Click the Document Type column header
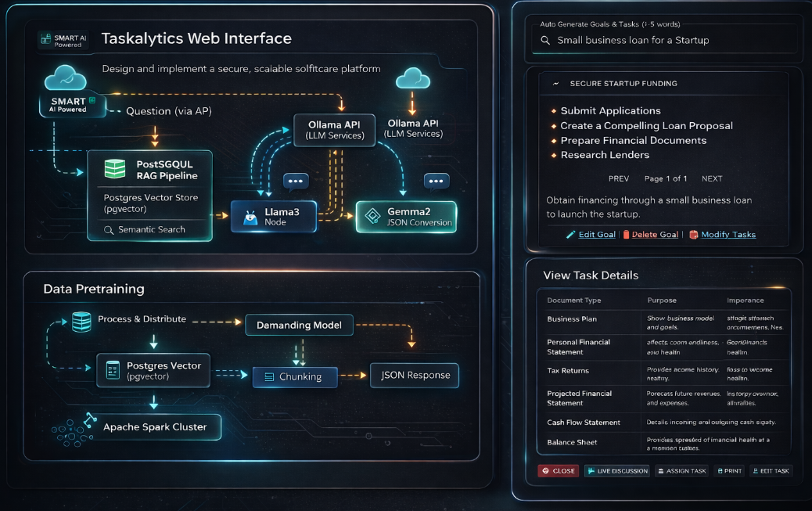The height and width of the screenshot is (511, 812). point(573,300)
